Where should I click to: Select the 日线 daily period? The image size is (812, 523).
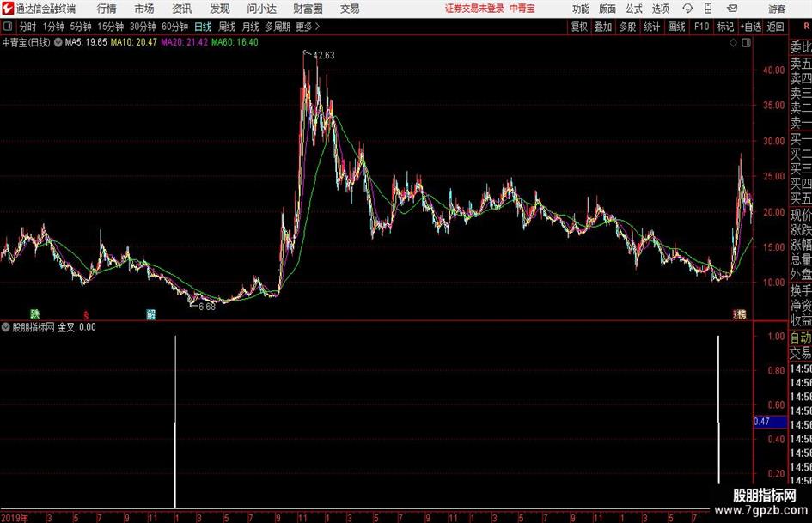(203, 27)
